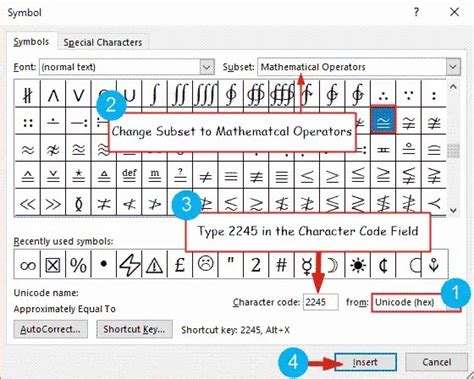The width and height of the screenshot is (474, 379).
Task: Pick the ballot box X from recent symbols
Action: tap(53, 265)
